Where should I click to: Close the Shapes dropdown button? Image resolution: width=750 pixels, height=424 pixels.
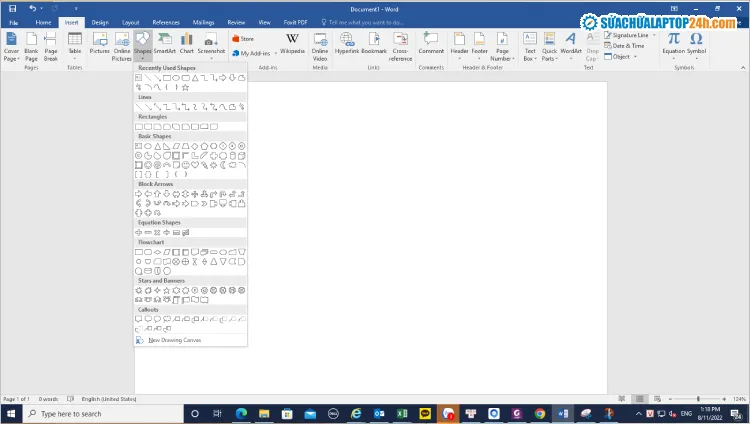[143, 46]
